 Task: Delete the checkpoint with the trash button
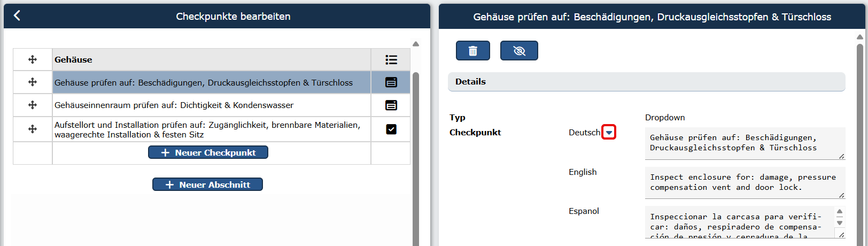[473, 50]
